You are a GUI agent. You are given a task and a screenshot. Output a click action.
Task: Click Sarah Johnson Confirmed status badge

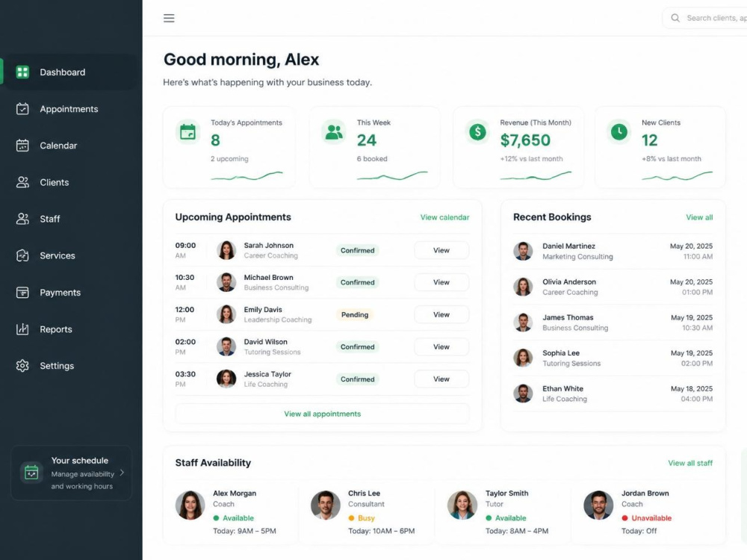coord(357,250)
